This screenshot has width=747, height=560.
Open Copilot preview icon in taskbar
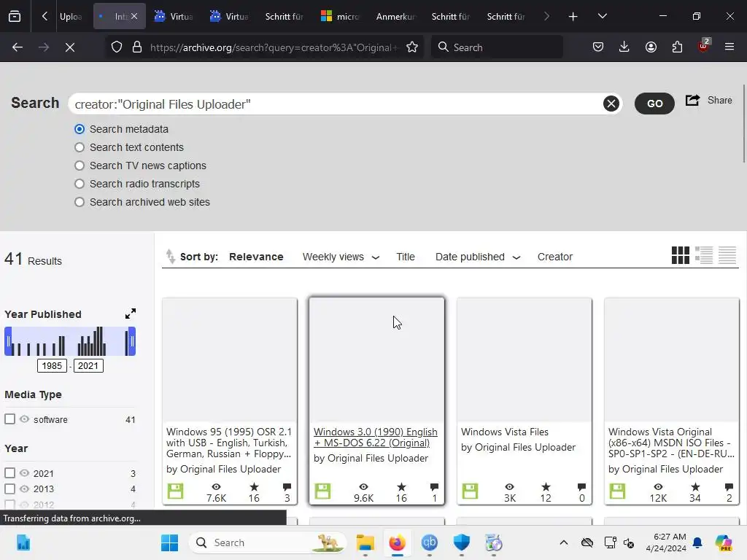(724, 542)
